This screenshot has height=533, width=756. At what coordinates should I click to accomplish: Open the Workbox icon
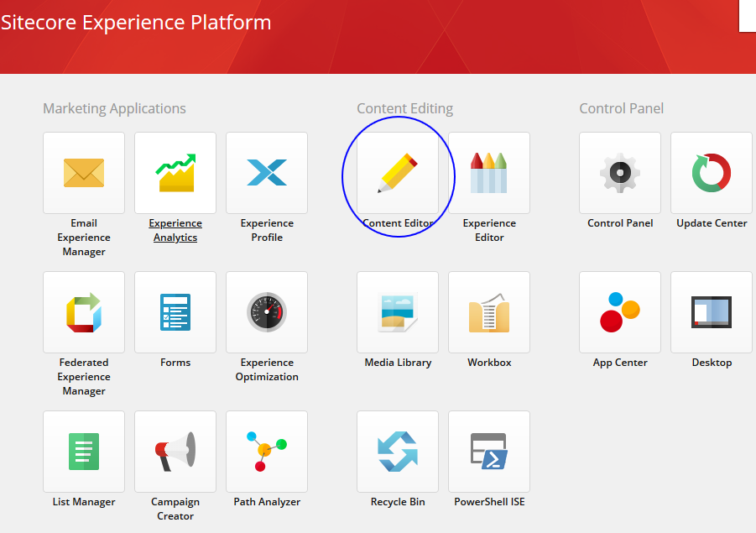pyautogui.click(x=489, y=312)
